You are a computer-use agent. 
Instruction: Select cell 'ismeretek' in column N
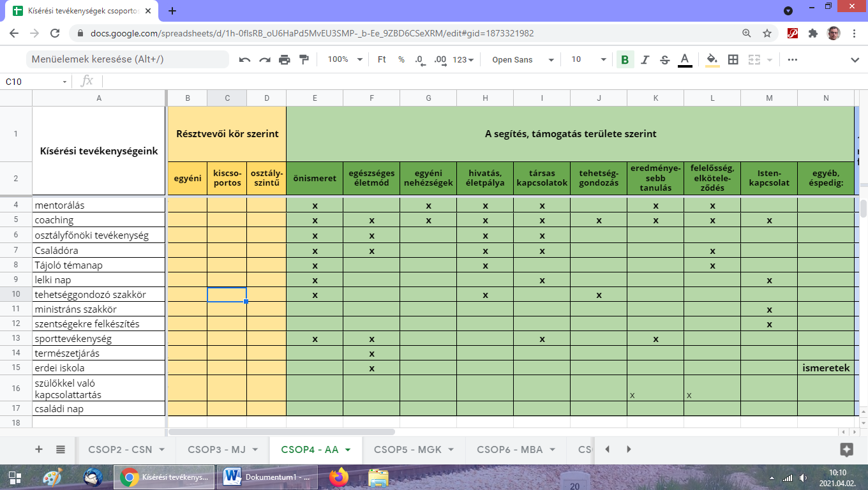pos(826,367)
